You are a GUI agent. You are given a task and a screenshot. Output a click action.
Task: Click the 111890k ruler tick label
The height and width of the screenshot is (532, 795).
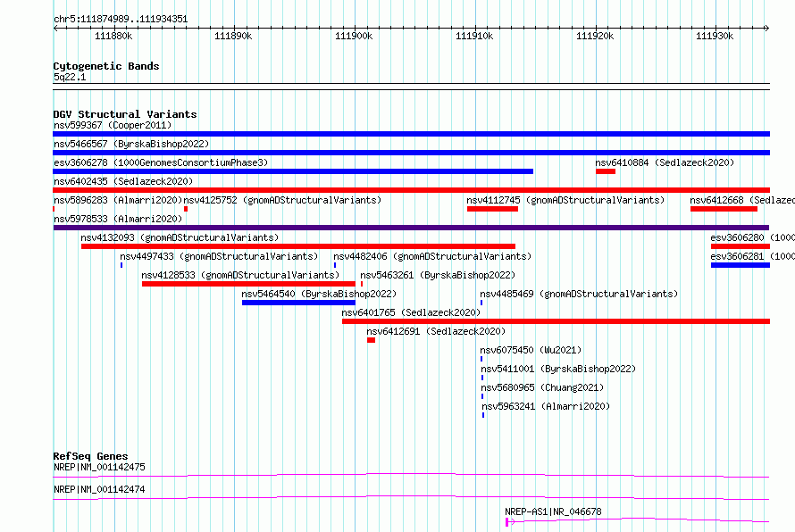coord(233,36)
